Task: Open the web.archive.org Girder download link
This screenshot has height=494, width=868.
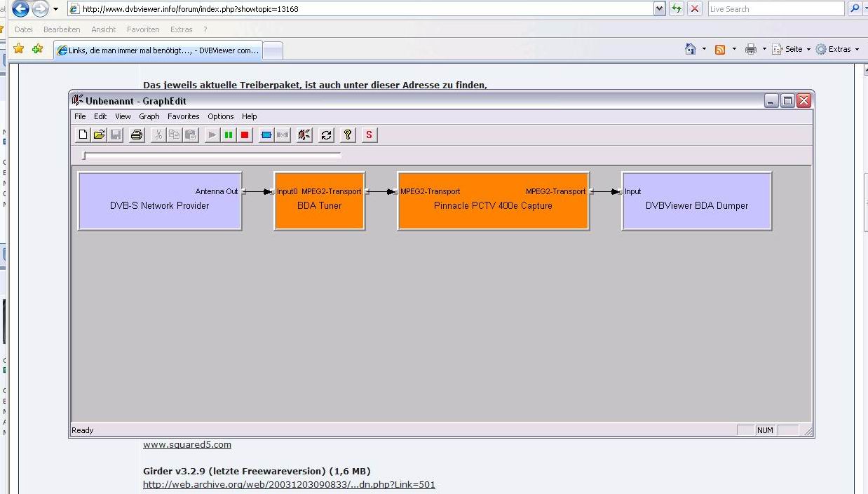Action: (x=289, y=485)
